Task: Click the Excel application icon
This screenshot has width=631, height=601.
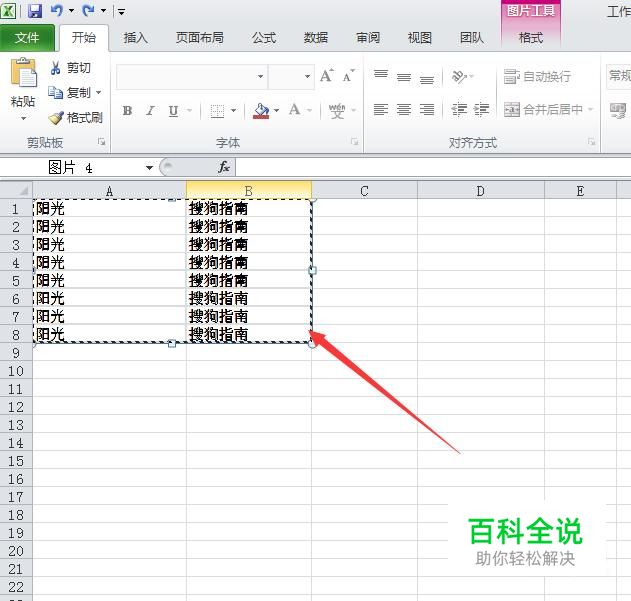Action: pos(8,11)
